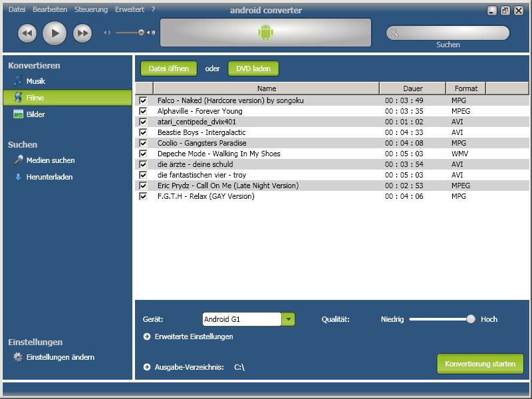Click the output path "C:\"
532x399 pixels.
pyautogui.click(x=239, y=367)
